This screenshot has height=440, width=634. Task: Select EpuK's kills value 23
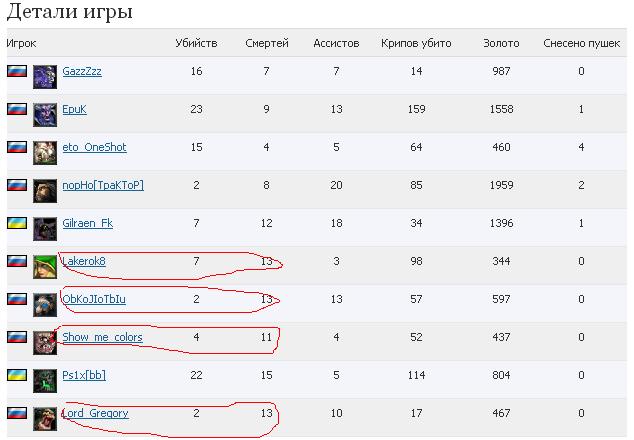pos(197,109)
